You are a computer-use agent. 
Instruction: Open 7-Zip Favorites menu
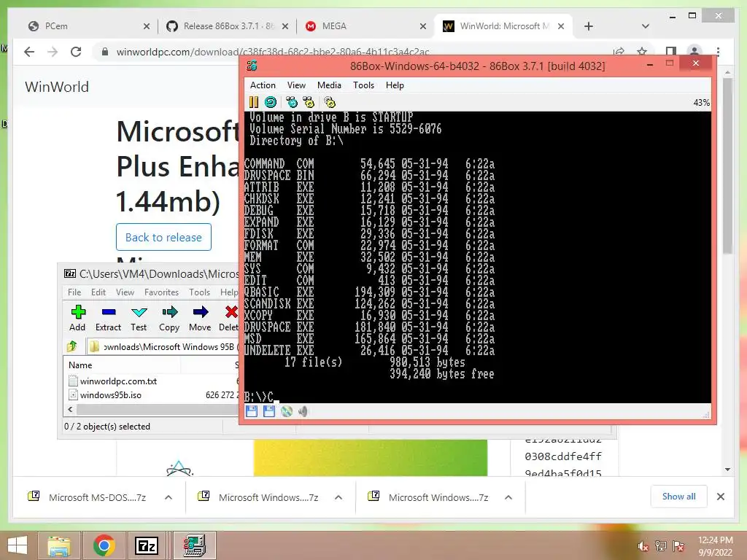pyautogui.click(x=161, y=292)
